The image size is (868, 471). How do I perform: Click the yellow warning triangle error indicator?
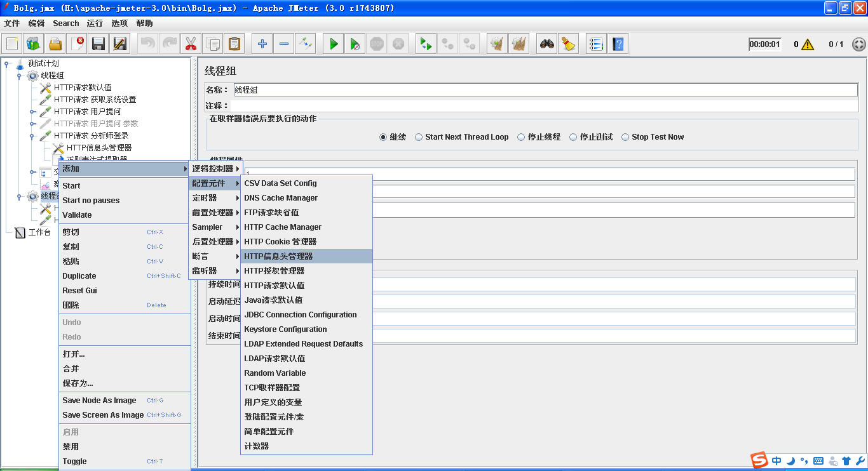(808, 44)
